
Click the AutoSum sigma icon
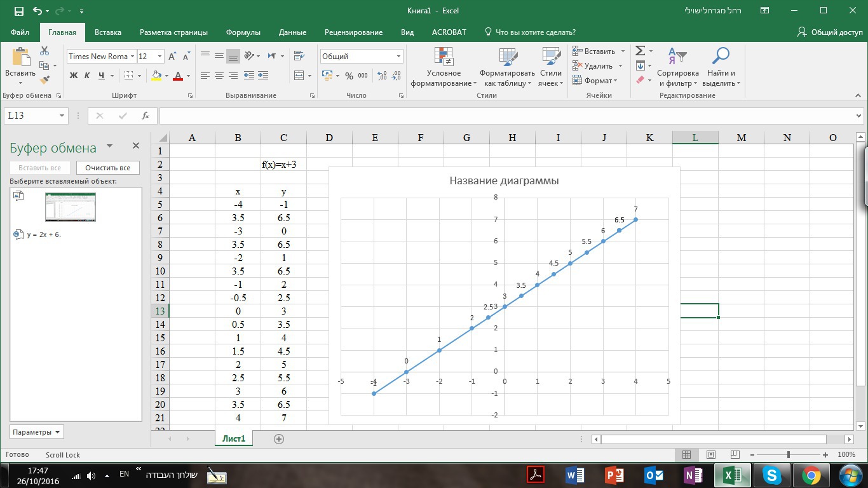(x=641, y=51)
